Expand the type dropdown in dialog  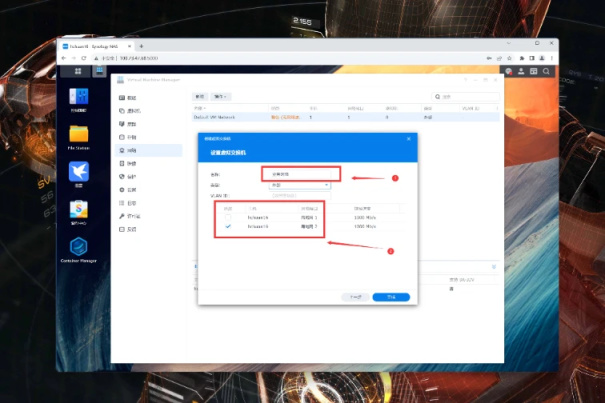(299, 185)
